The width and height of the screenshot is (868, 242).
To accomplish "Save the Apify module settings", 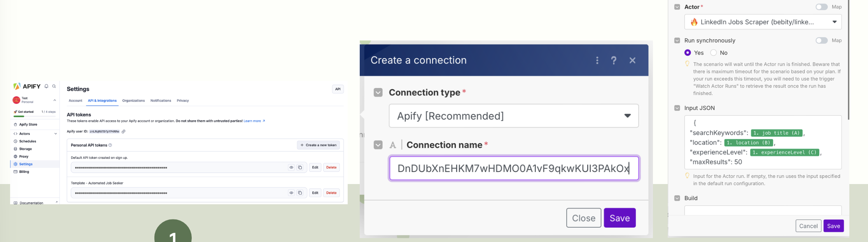I will [833, 226].
